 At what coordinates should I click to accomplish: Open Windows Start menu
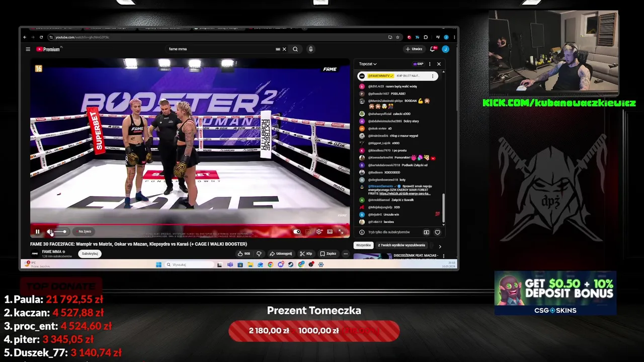click(x=158, y=264)
